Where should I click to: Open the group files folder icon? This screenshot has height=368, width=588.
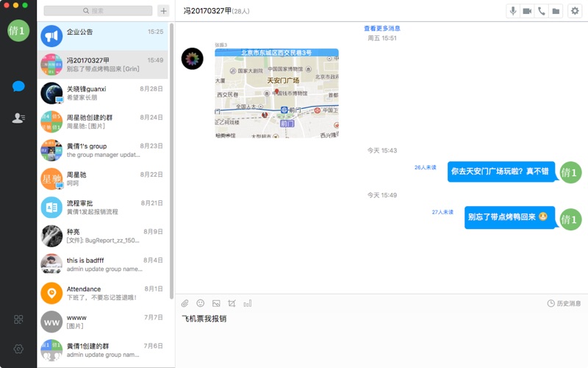(556, 11)
